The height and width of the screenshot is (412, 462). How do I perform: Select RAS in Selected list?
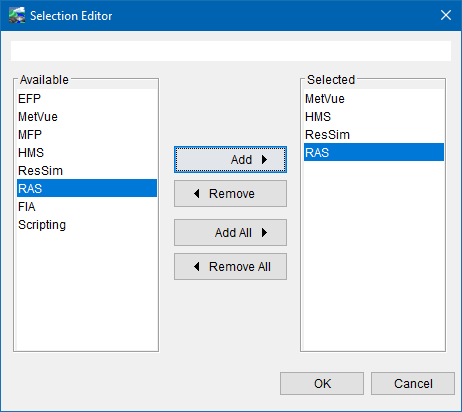pyautogui.click(x=374, y=152)
